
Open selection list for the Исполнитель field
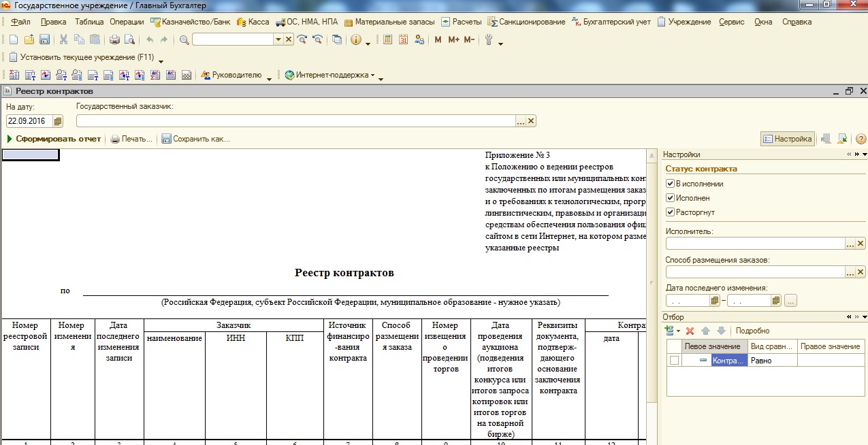[850, 244]
